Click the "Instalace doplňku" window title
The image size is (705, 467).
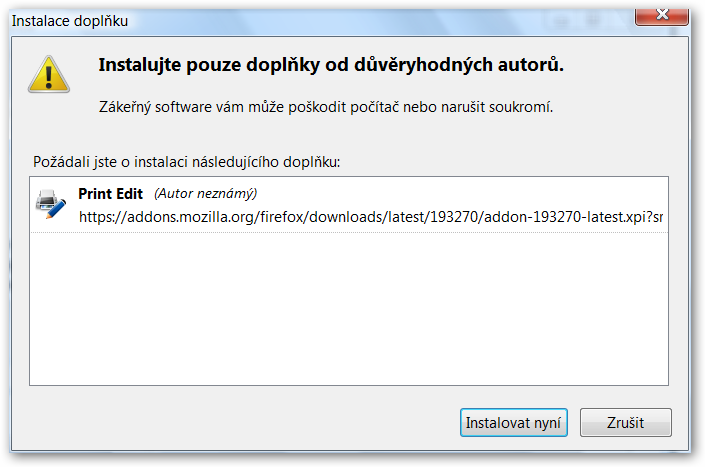tap(70, 21)
